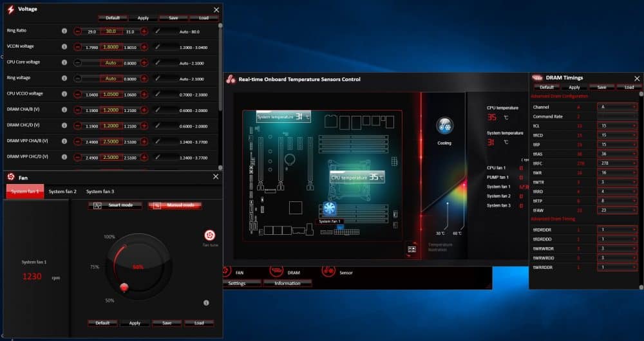Increase VCCIN voltage with plus button
Screen dimensions: 644x341
click(x=144, y=47)
